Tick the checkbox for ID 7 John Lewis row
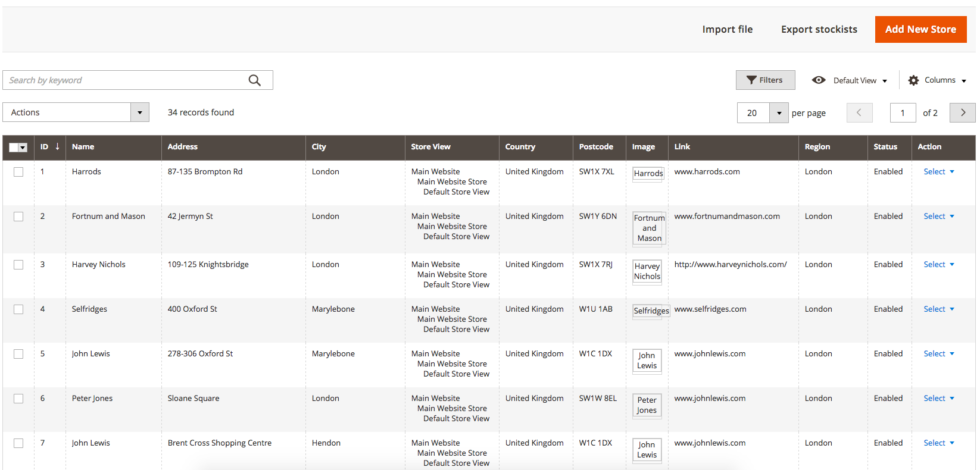 18,443
